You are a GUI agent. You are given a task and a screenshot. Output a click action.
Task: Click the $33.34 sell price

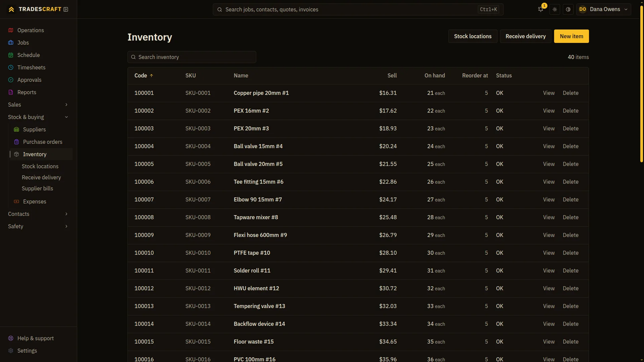(388, 324)
